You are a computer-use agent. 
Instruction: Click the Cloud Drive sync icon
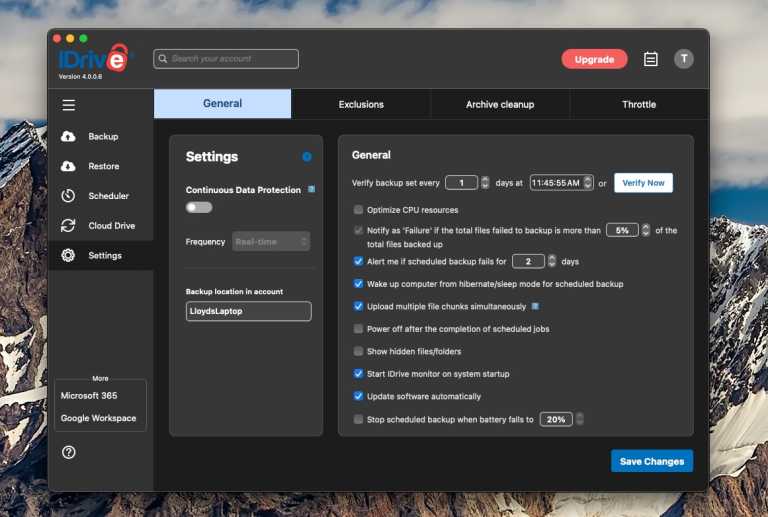pyautogui.click(x=68, y=226)
